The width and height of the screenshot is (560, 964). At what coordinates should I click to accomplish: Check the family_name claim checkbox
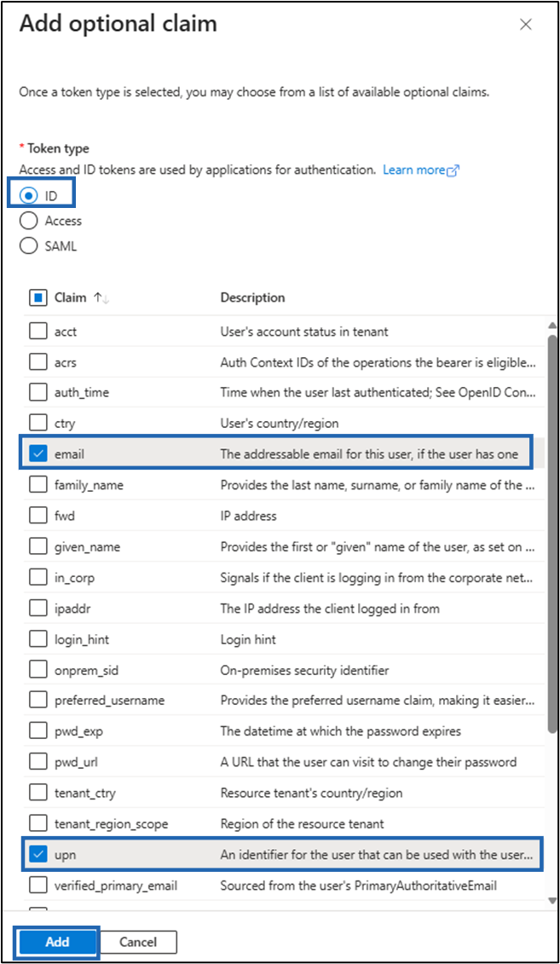pyautogui.click(x=38, y=485)
